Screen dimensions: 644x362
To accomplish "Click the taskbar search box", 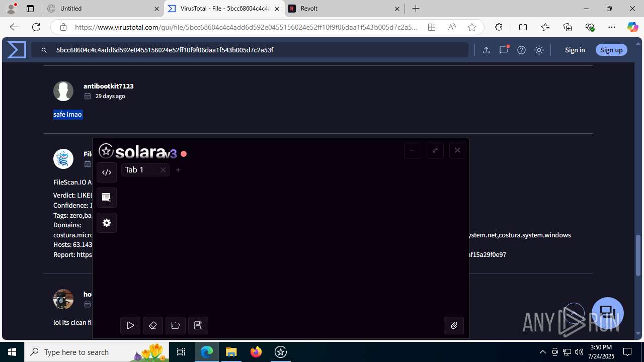I will click(x=97, y=352).
